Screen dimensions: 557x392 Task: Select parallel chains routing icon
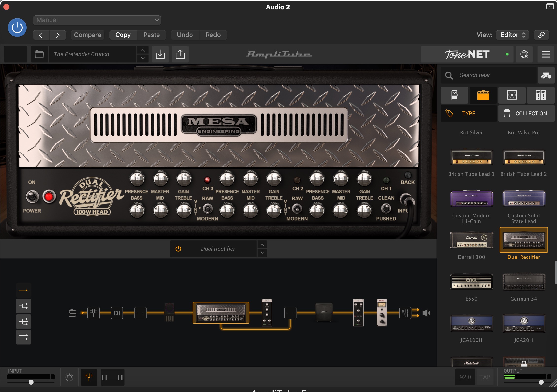click(x=23, y=337)
